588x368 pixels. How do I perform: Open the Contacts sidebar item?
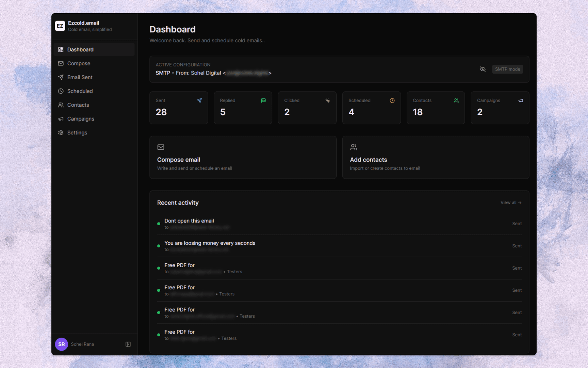94,105
